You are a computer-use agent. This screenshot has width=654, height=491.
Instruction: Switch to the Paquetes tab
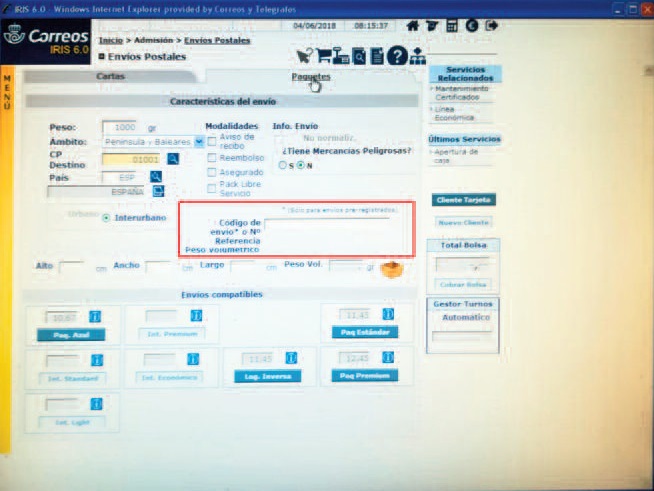[x=311, y=77]
